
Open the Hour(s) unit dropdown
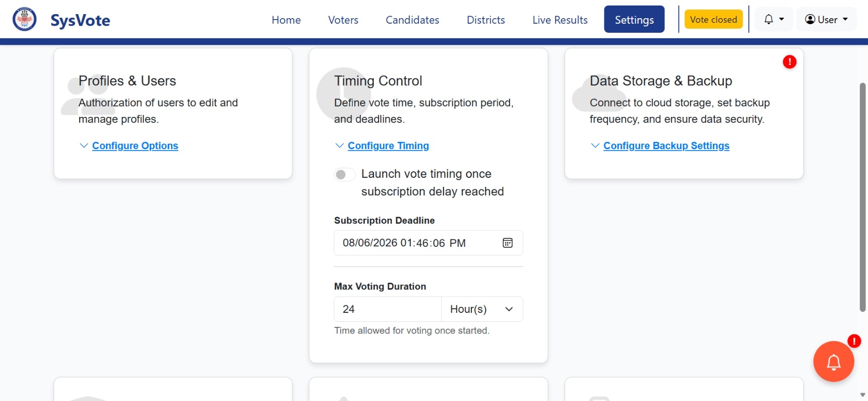[x=482, y=309]
